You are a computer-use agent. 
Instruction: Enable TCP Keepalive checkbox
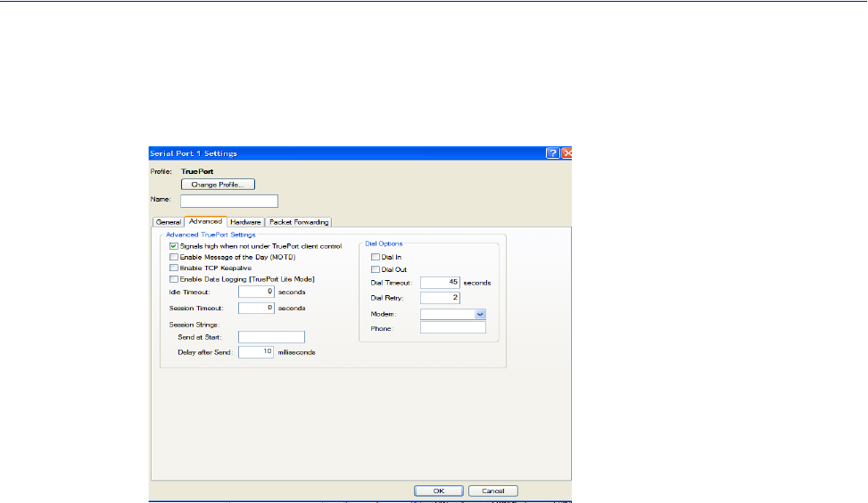click(174, 268)
